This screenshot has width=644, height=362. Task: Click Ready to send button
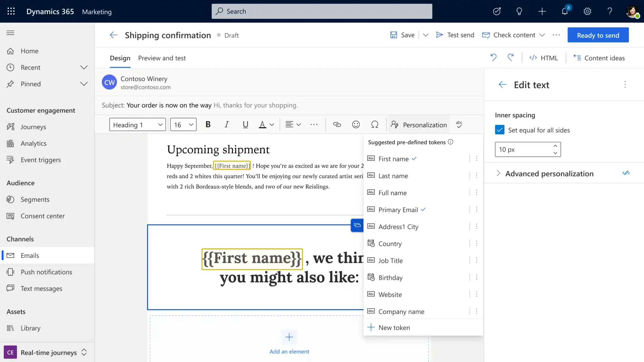pos(598,35)
